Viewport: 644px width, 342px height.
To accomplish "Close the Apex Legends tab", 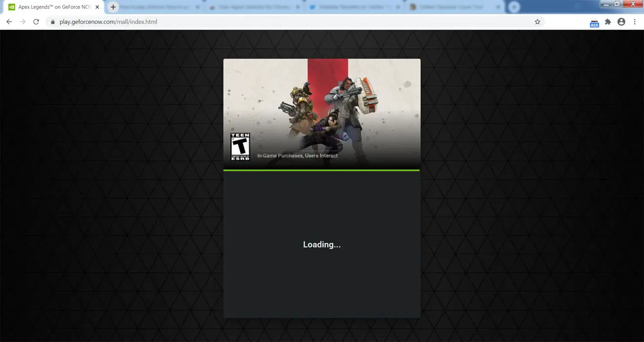I will point(97,7).
